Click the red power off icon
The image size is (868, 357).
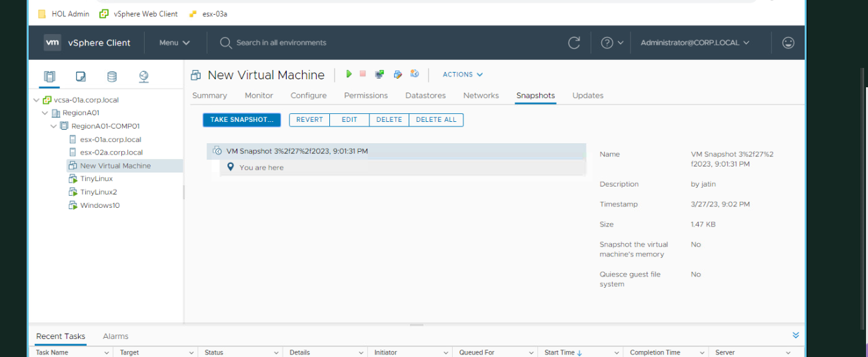coord(363,74)
